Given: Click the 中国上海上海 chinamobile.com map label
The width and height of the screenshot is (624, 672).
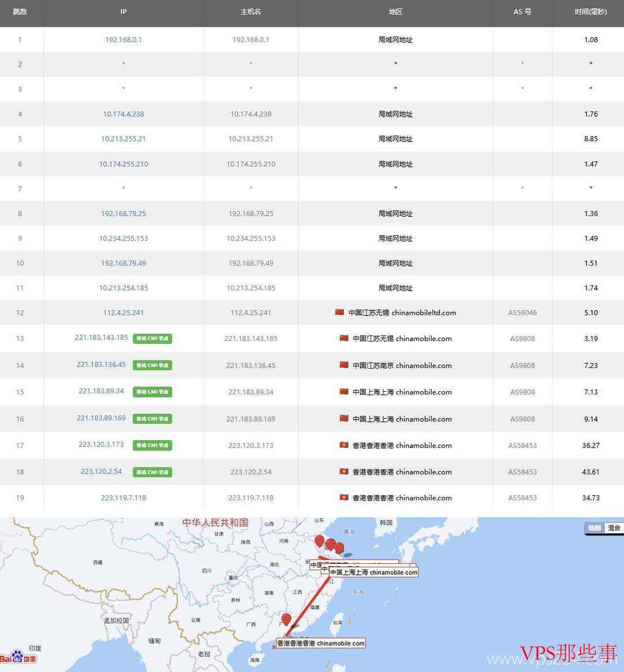Looking at the screenshot, I should coord(373,572).
